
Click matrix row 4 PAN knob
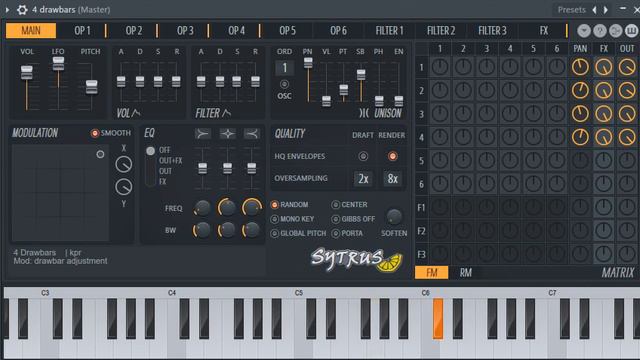click(580, 137)
